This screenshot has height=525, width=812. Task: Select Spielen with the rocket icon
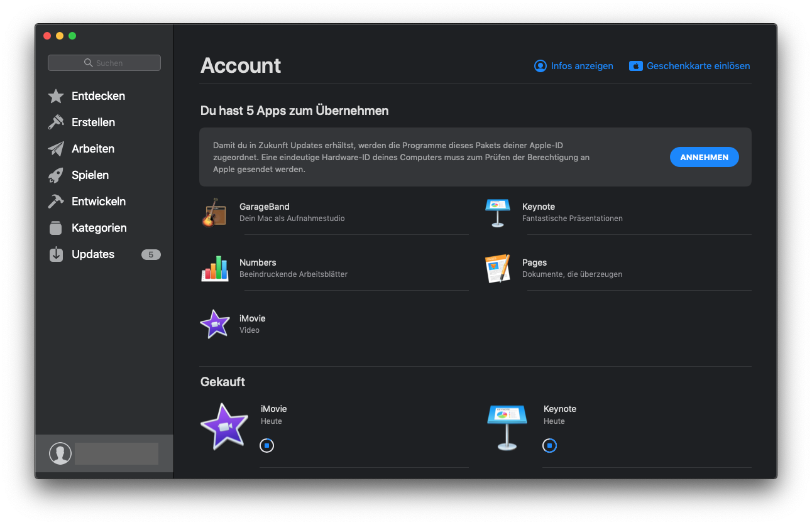pyautogui.click(x=90, y=175)
